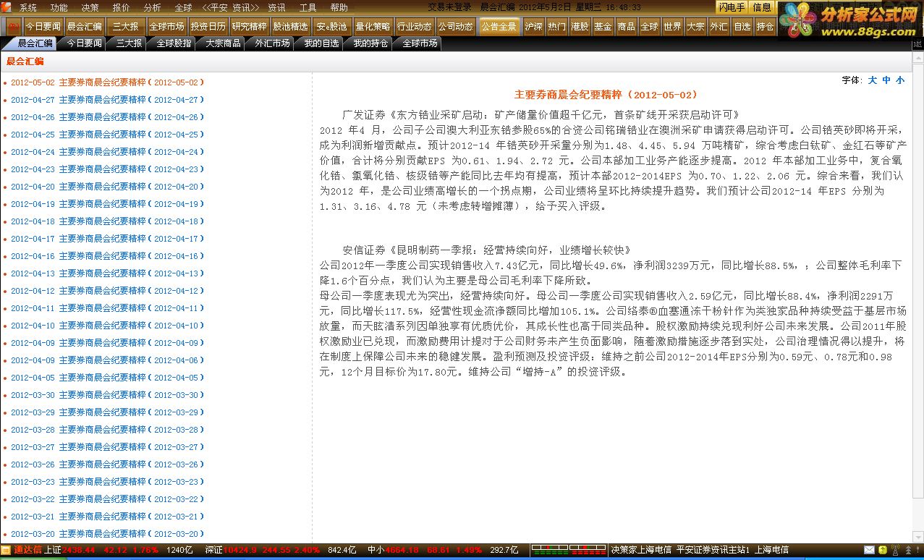924x560 pixels.
Task: Open the 2012-05-02 晨会纪要 entry
Action: 107,82
